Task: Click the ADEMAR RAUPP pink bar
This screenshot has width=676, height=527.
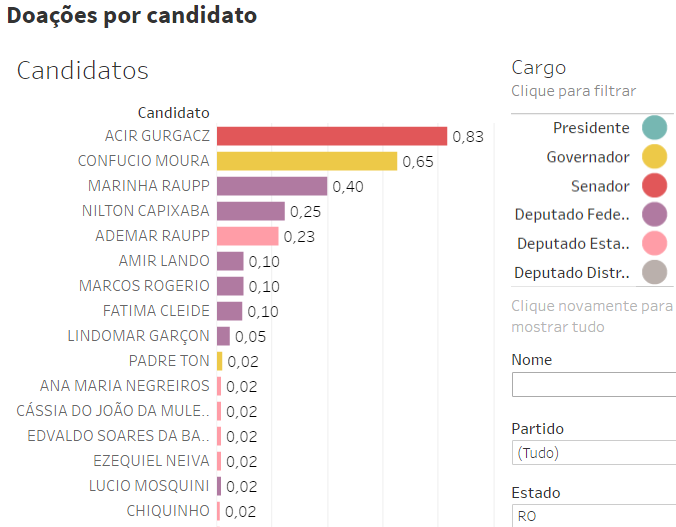Action: (247, 236)
